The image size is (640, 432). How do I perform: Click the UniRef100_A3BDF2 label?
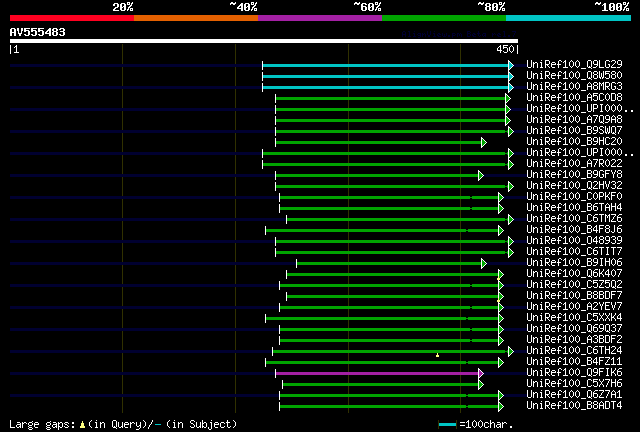574,340
